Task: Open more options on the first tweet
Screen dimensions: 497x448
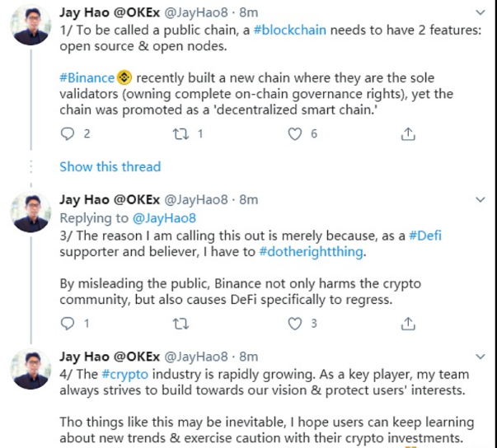Action: [x=481, y=13]
